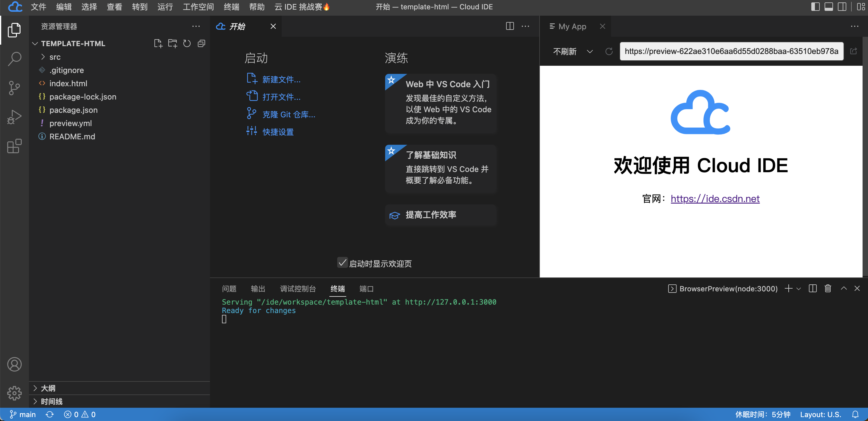Open the terminal launch profile dropdown arrow
Image resolution: width=868 pixels, height=421 pixels.
pos(798,289)
